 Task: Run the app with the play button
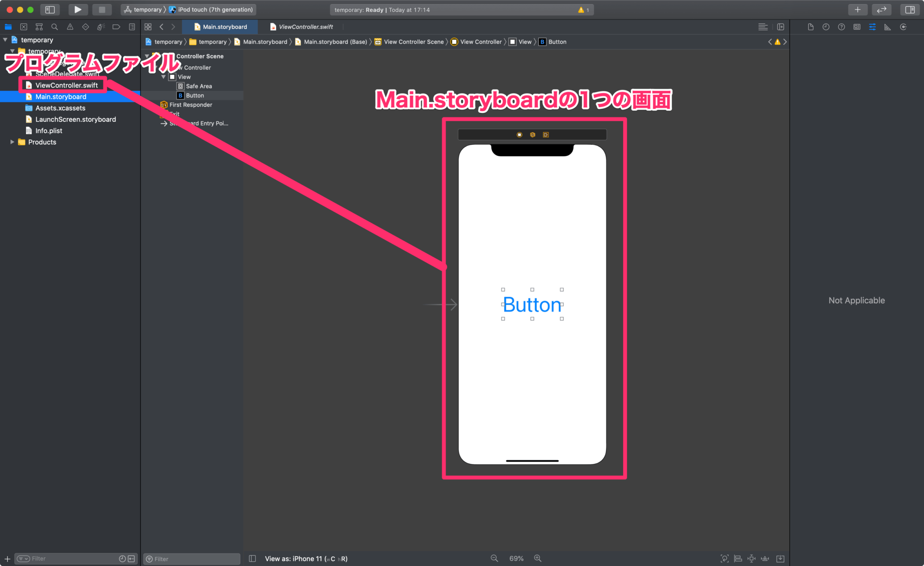[x=78, y=9]
